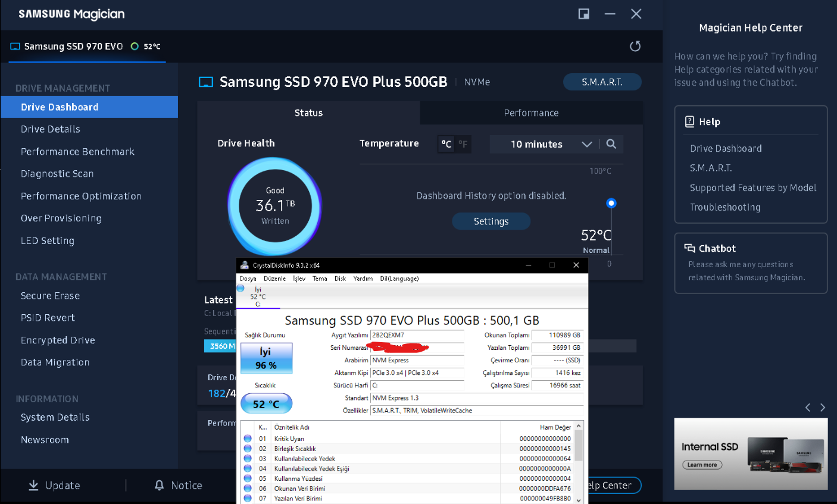Click the scroll down arrow in attribute list
This screenshot has height=504, width=837.
[x=579, y=500]
